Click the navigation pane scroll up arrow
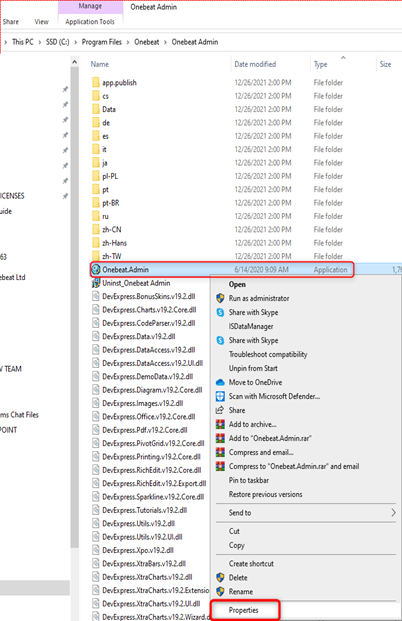Viewport: 402px width, 621px height. (x=74, y=62)
